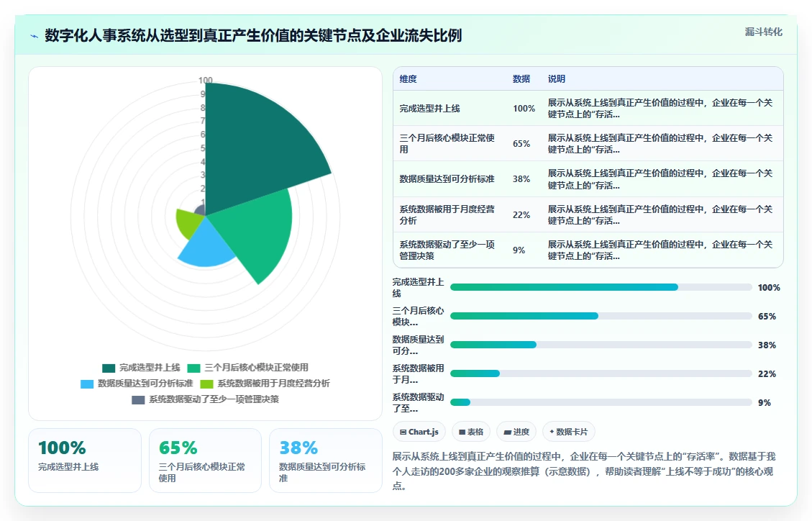Toggle legend swatch for 系统数据驱动了至少一项管理决策
The image size is (812, 521).
point(138,400)
